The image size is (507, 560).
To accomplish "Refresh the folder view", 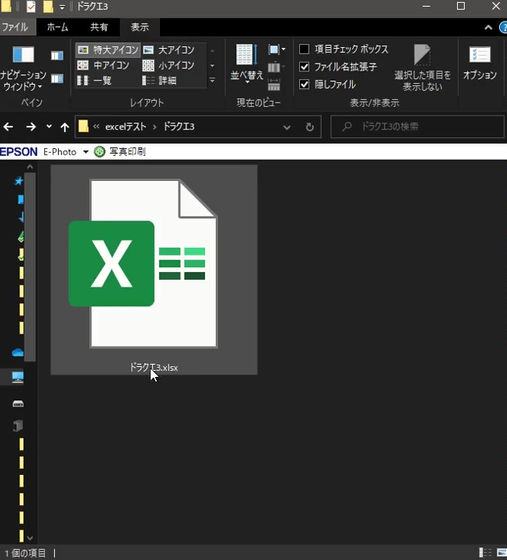I will pos(310,127).
